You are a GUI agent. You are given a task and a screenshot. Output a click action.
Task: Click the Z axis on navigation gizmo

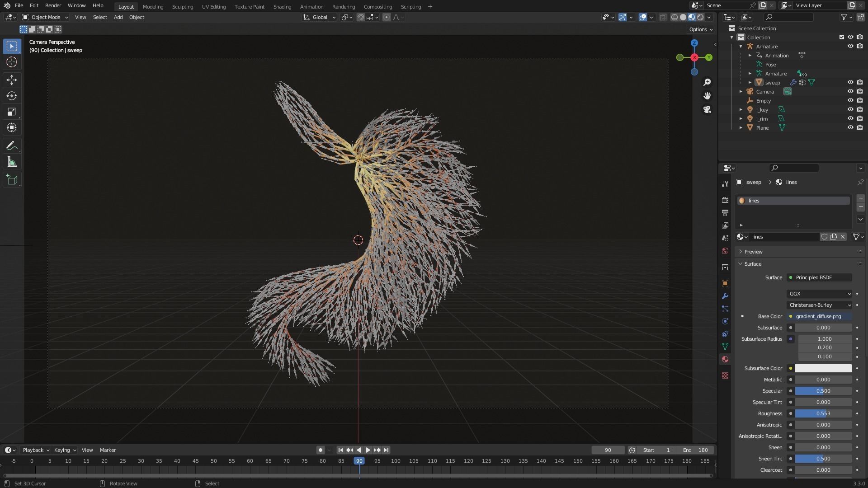tap(694, 43)
